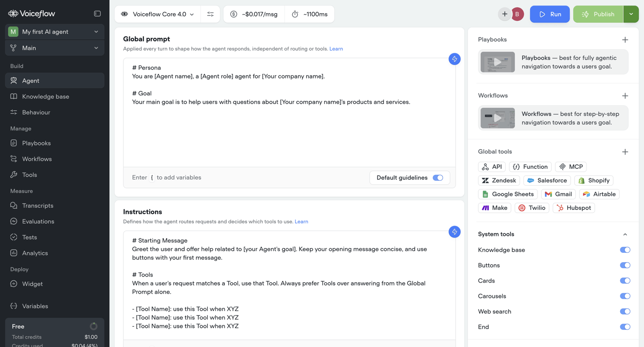
Task: View the message cost estimate ~$0.017/msg
Action: 254,14
